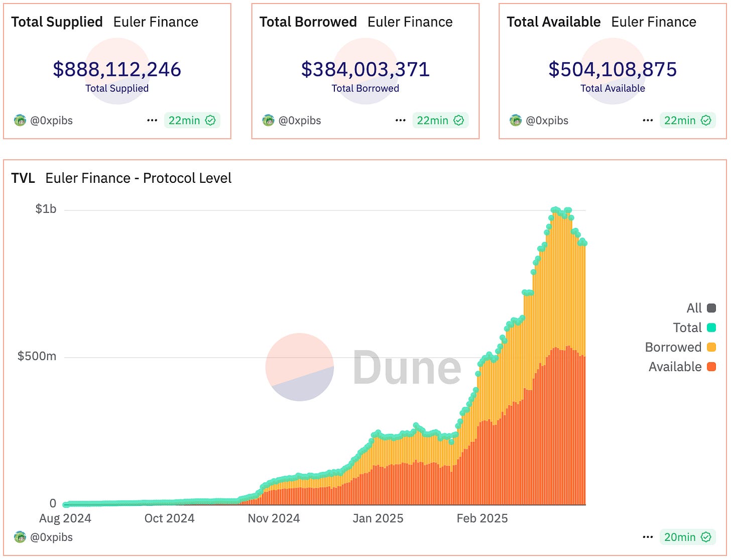The height and width of the screenshot is (560, 731).
Task: Open @0xpibs profile link in Total Borrowed card
Action: (300, 121)
